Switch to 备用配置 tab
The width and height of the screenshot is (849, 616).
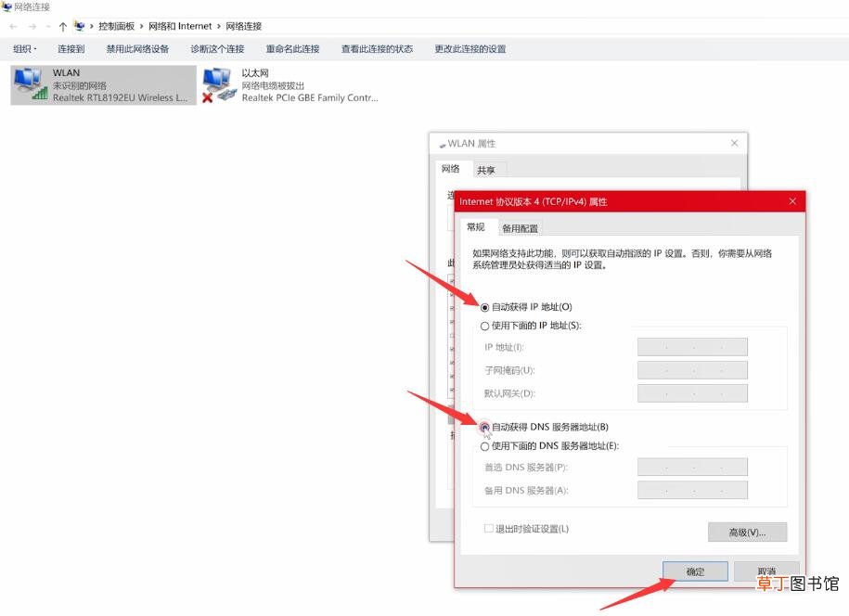pyautogui.click(x=520, y=228)
